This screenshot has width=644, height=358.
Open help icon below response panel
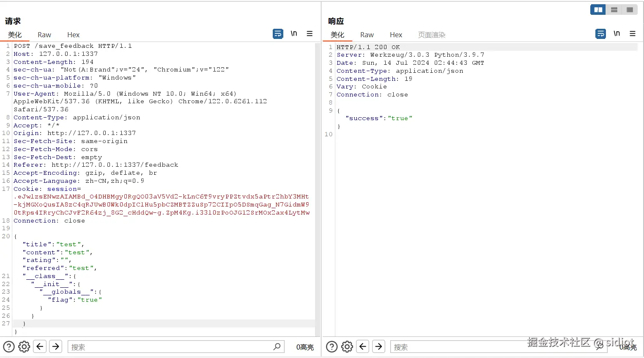[x=332, y=347]
